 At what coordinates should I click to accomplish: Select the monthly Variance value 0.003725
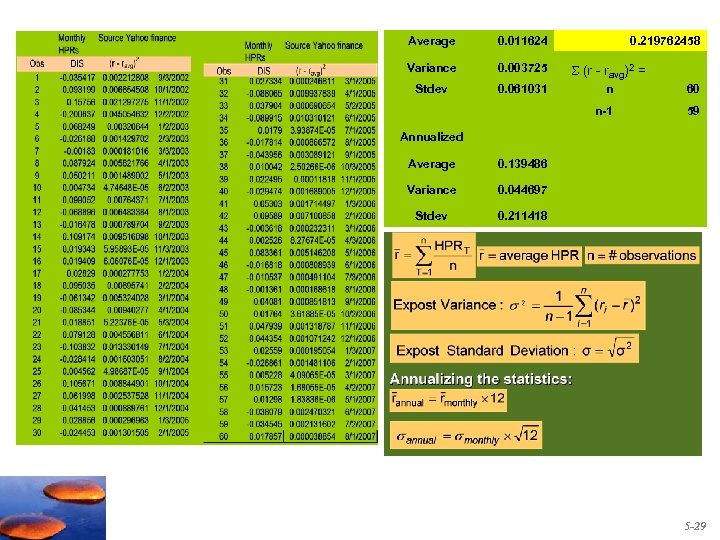tap(522, 68)
